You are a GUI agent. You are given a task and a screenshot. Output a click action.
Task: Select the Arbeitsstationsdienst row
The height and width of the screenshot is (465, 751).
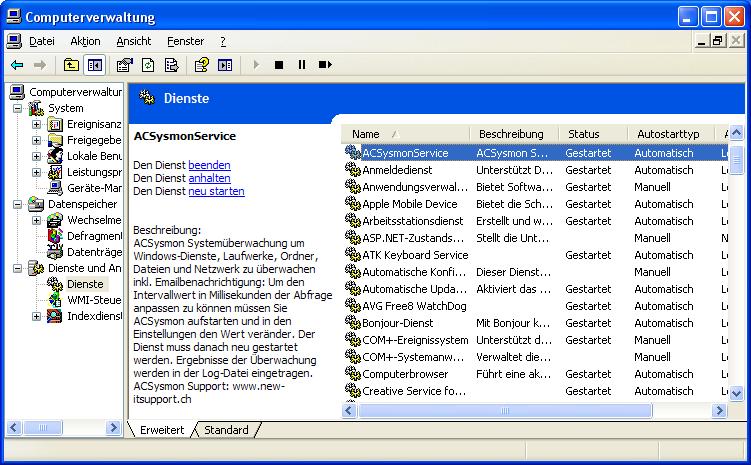point(536,221)
